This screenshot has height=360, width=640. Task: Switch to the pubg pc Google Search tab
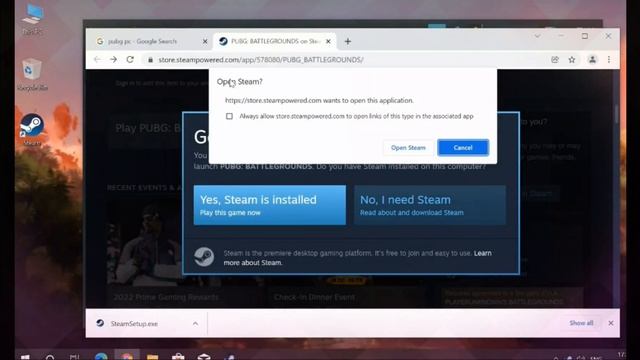pyautogui.click(x=149, y=41)
